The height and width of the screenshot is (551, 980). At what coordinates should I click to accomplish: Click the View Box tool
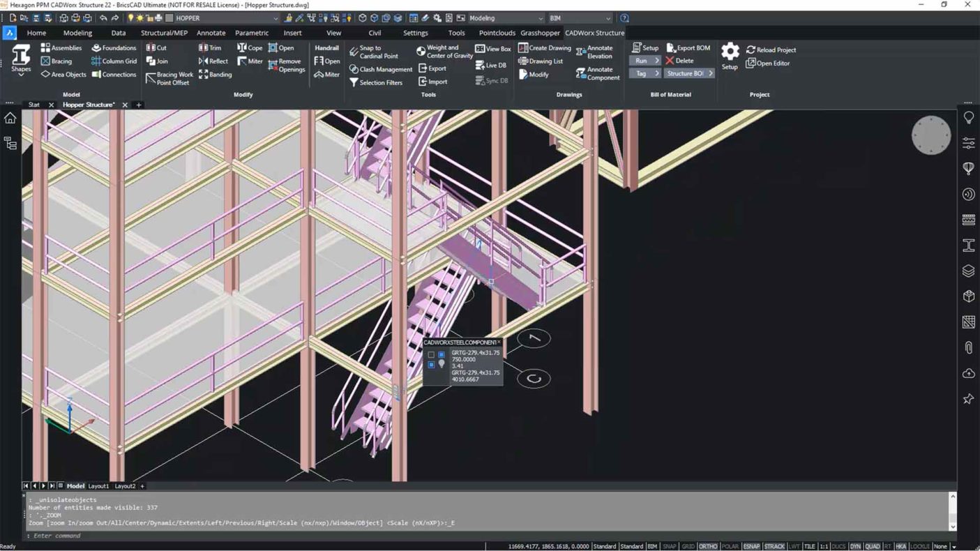point(493,49)
